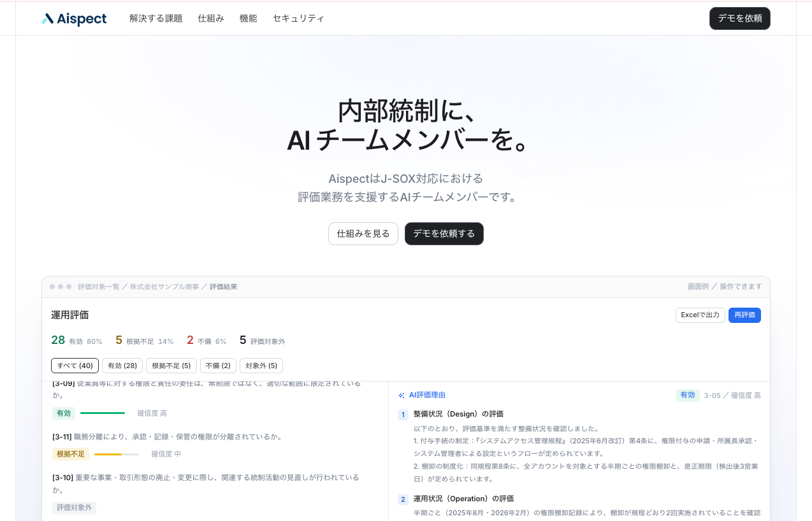
Task: Click the Aispect logo icon
Action: point(48,19)
